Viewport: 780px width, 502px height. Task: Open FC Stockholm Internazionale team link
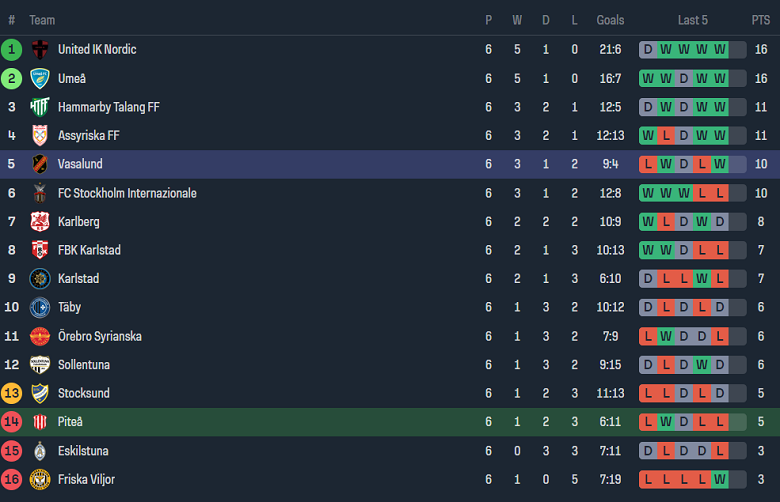(x=127, y=193)
